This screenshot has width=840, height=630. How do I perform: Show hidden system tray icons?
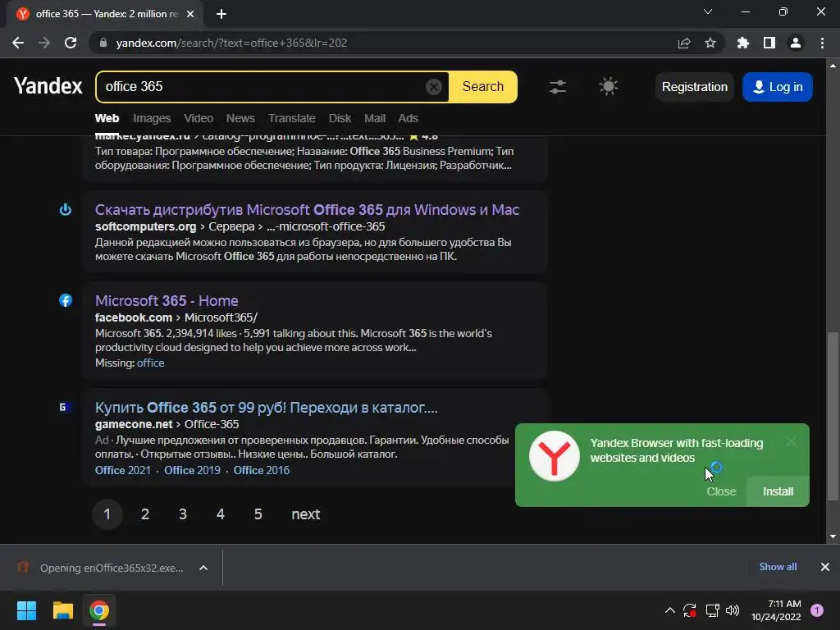670,610
